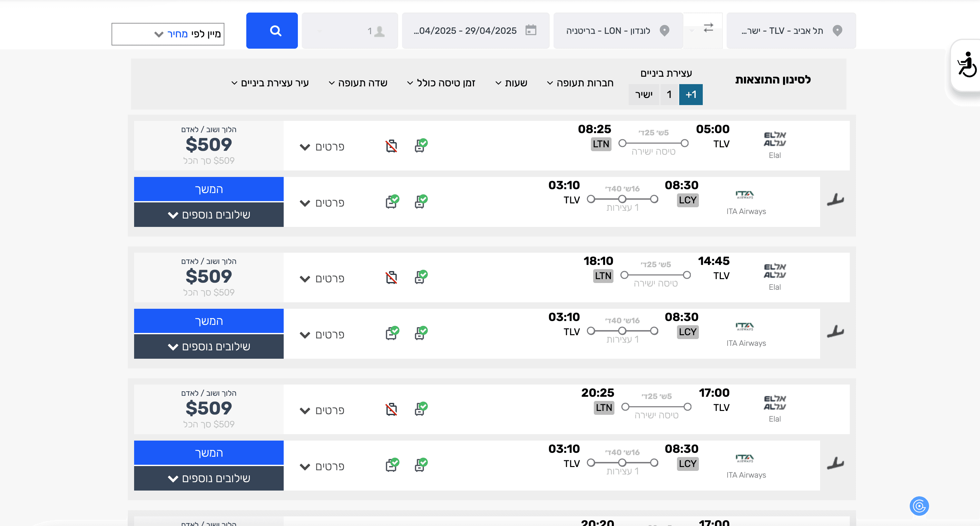The image size is (980, 526).
Task: Click the calendar icon in date field
Action: point(530,30)
